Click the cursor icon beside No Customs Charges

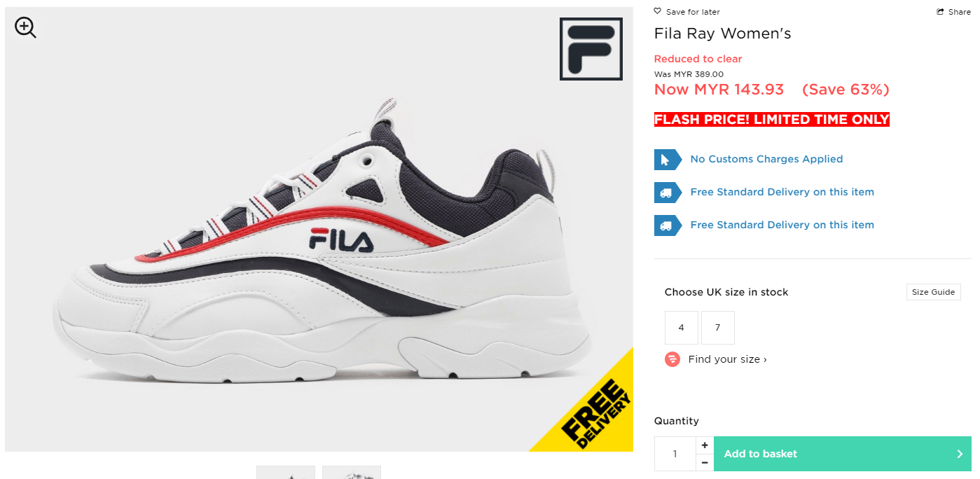668,160
